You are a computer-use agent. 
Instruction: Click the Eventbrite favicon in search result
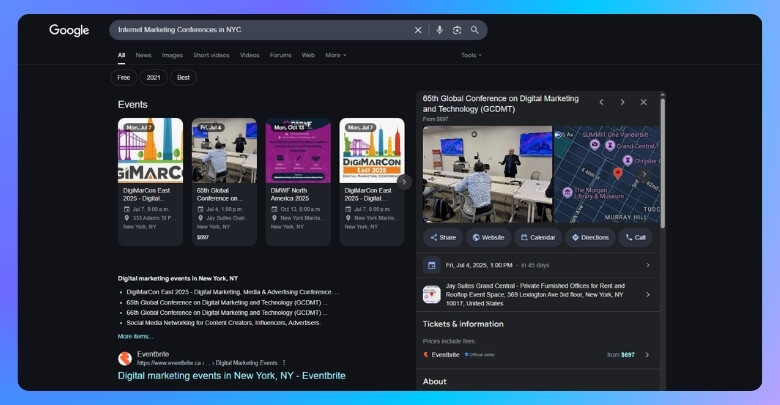coord(125,358)
